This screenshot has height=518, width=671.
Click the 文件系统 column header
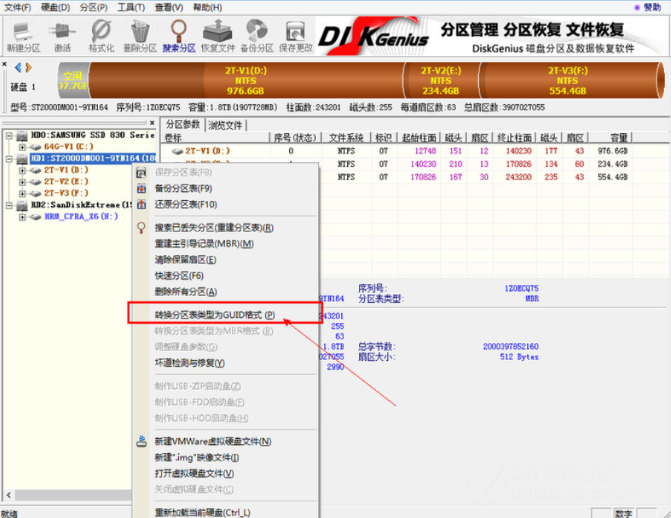[346, 138]
